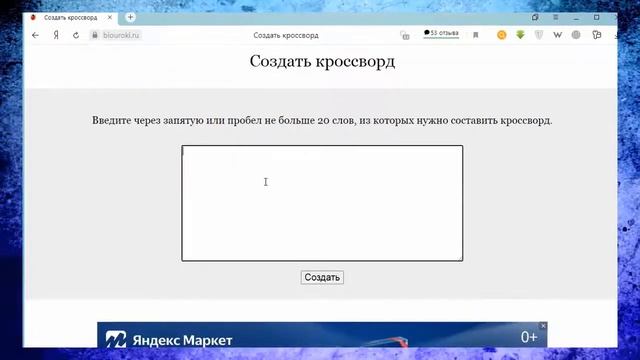The height and width of the screenshot is (360, 640).
Task: Click the text area resize handle corner
Action: pos(461,258)
